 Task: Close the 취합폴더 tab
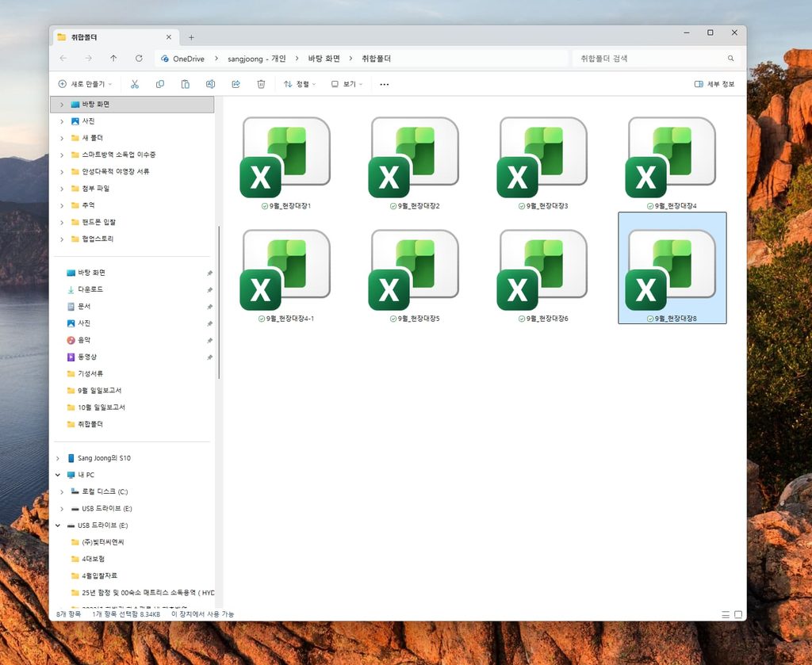(169, 37)
